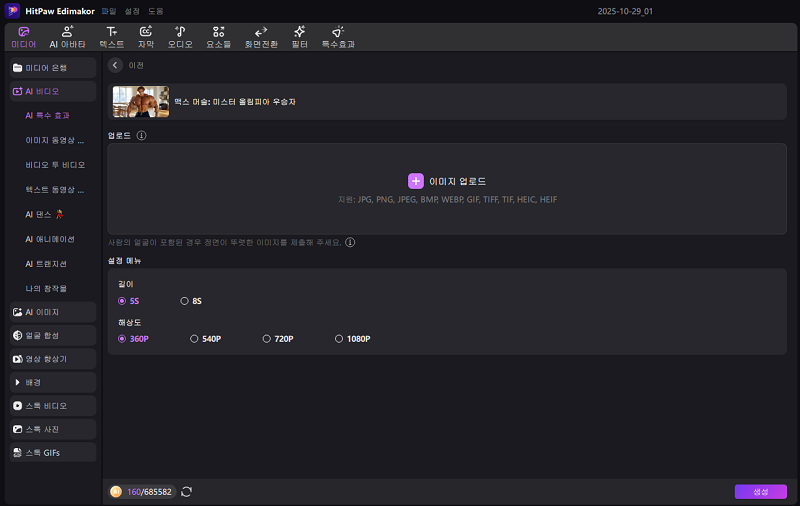Open the 설정 menu
The height and width of the screenshot is (506, 800).
pos(132,11)
